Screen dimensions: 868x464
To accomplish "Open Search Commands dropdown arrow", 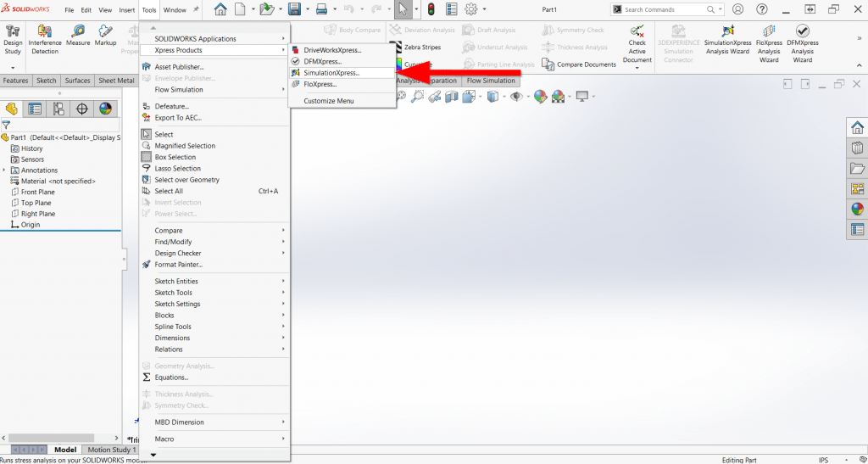I will tap(721, 9).
